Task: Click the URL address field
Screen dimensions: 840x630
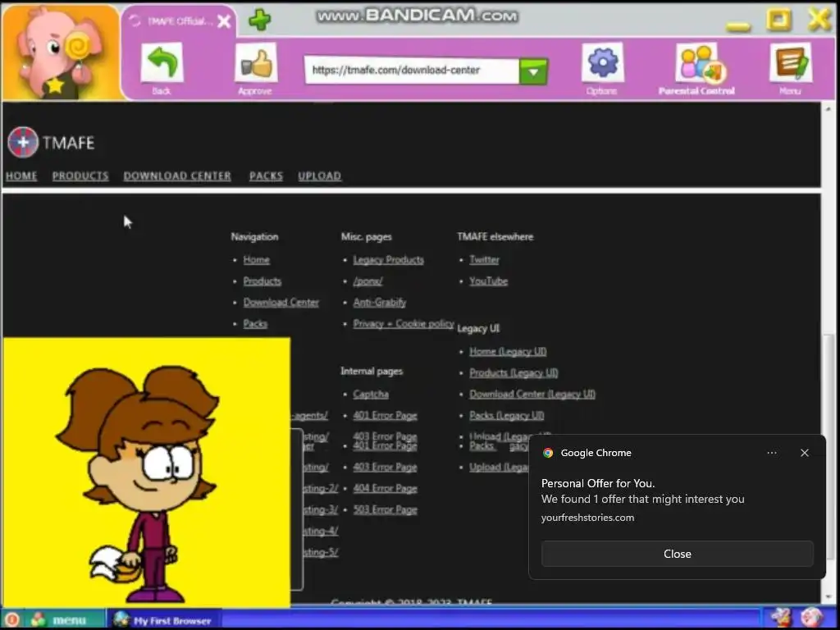Action: tap(412, 71)
